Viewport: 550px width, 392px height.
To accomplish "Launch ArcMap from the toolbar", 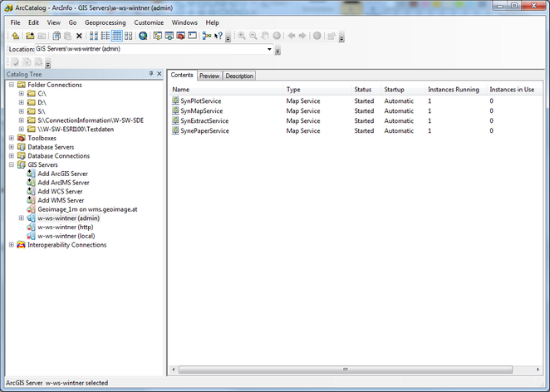I will [x=143, y=36].
